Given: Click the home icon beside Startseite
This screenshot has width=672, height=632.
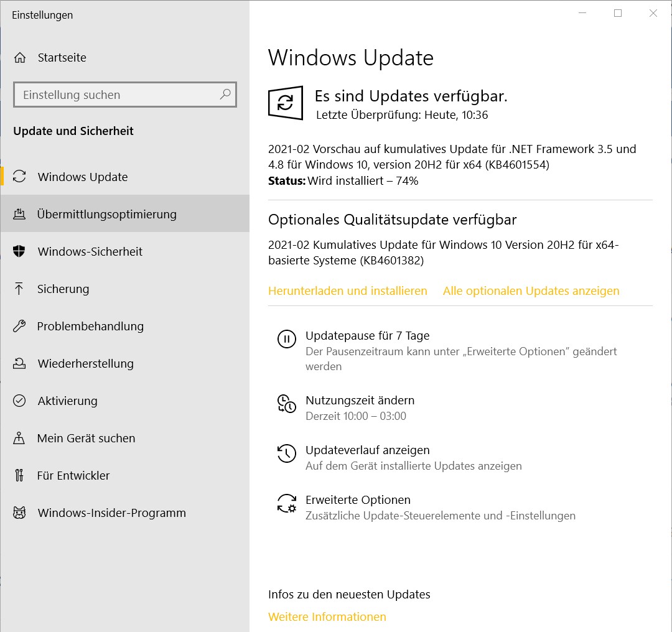Looking at the screenshot, I should 20,57.
